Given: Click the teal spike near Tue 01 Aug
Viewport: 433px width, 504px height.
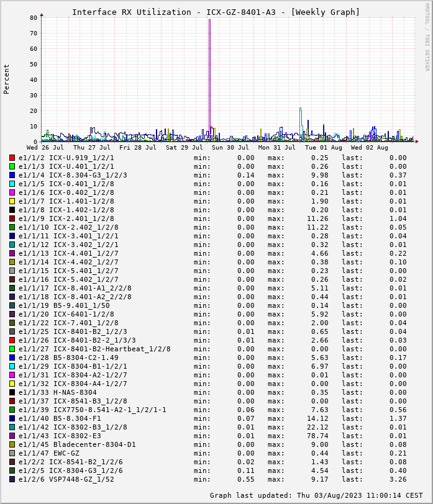Looking at the screenshot, I should [300, 109].
